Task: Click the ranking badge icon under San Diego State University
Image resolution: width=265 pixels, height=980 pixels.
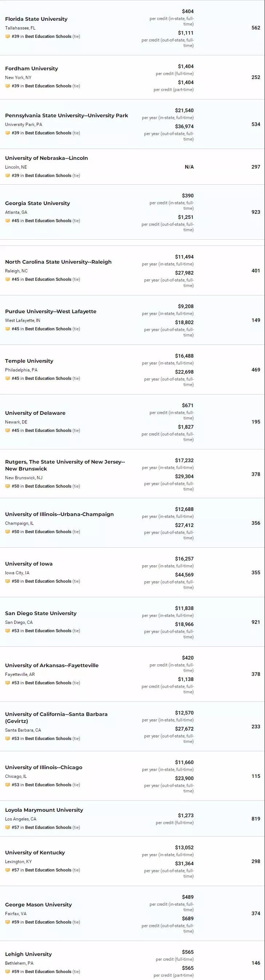Action: click(8, 631)
